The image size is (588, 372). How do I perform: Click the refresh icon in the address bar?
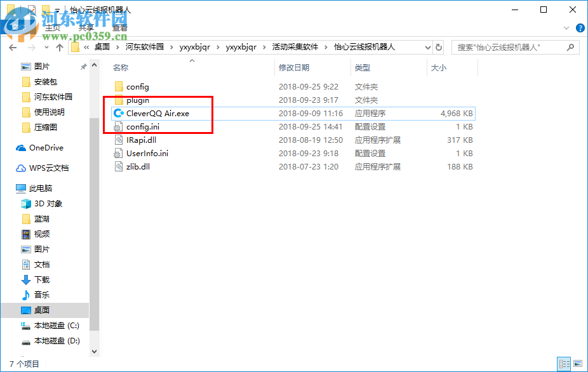coord(438,47)
